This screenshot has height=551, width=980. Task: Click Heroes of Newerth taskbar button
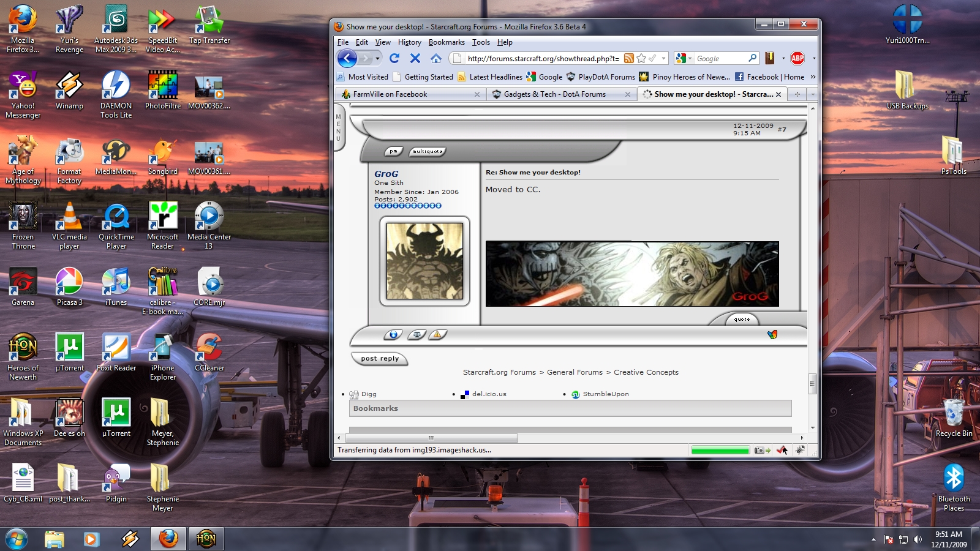coord(206,539)
